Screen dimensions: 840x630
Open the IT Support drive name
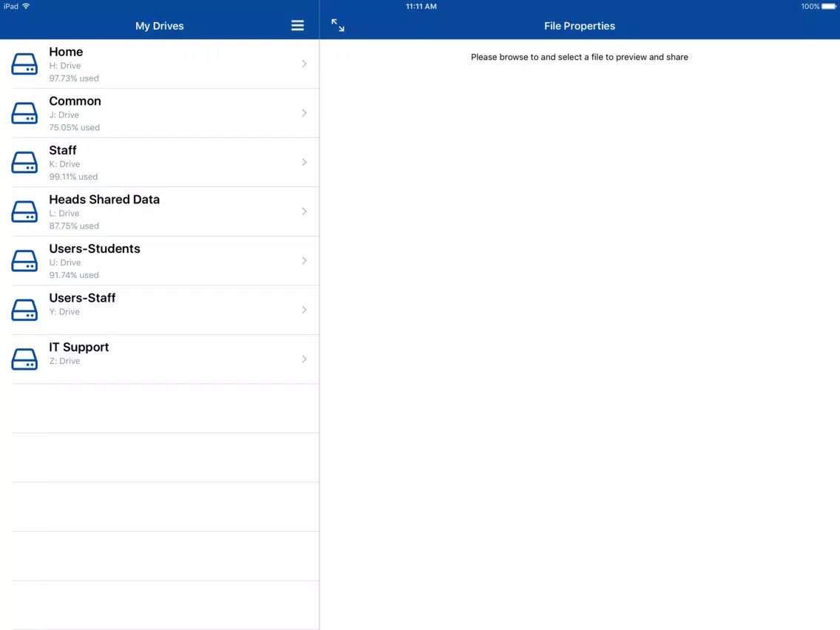(78, 348)
